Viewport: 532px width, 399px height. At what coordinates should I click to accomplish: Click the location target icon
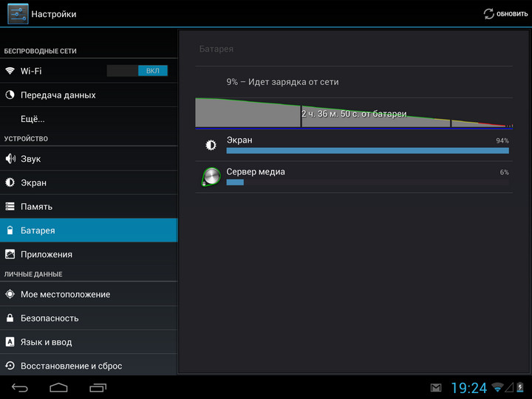pyautogui.click(x=10, y=294)
